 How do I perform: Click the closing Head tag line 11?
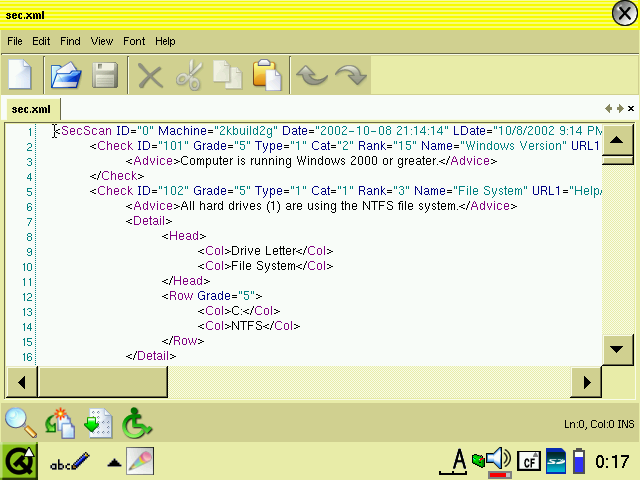186,281
